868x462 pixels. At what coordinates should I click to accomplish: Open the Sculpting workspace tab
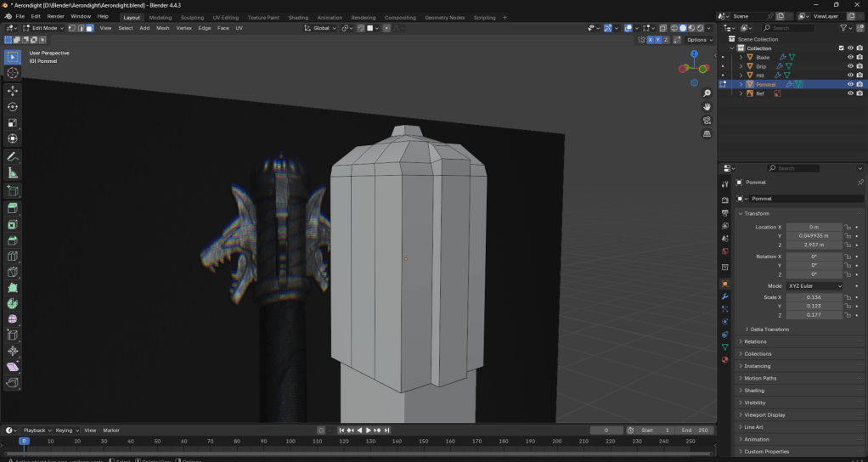(x=192, y=17)
